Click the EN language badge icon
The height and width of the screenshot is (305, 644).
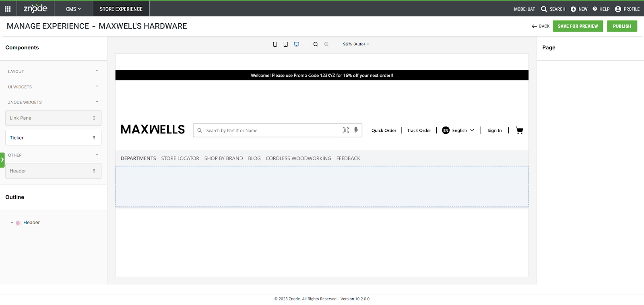coord(446,130)
